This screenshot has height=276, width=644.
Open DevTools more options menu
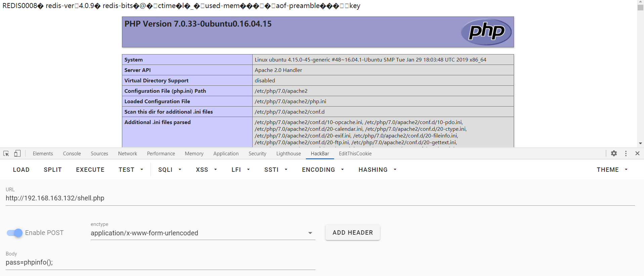click(626, 153)
